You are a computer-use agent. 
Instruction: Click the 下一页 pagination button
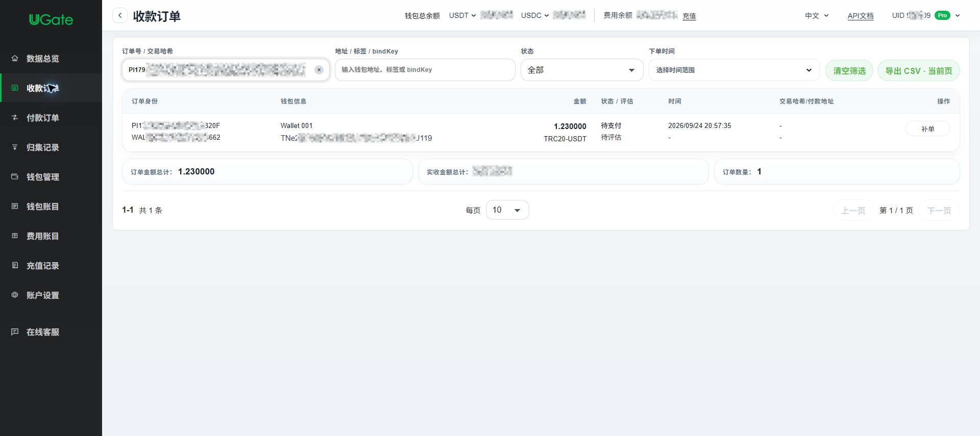[x=939, y=210]
